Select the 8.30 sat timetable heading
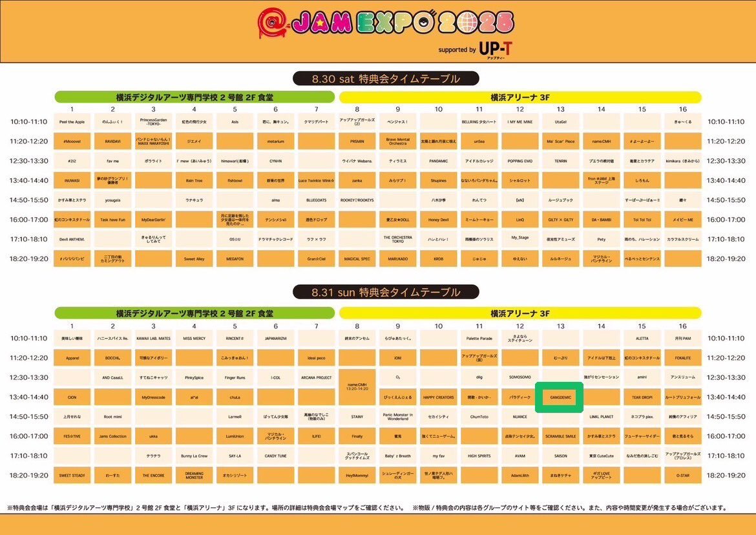 point(386,79)
